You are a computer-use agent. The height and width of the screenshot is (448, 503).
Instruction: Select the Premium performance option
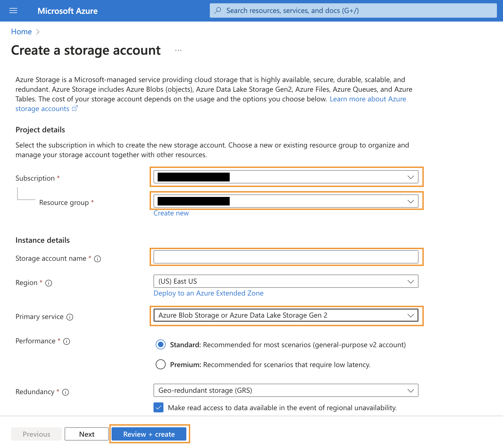(x=161, y=365)
